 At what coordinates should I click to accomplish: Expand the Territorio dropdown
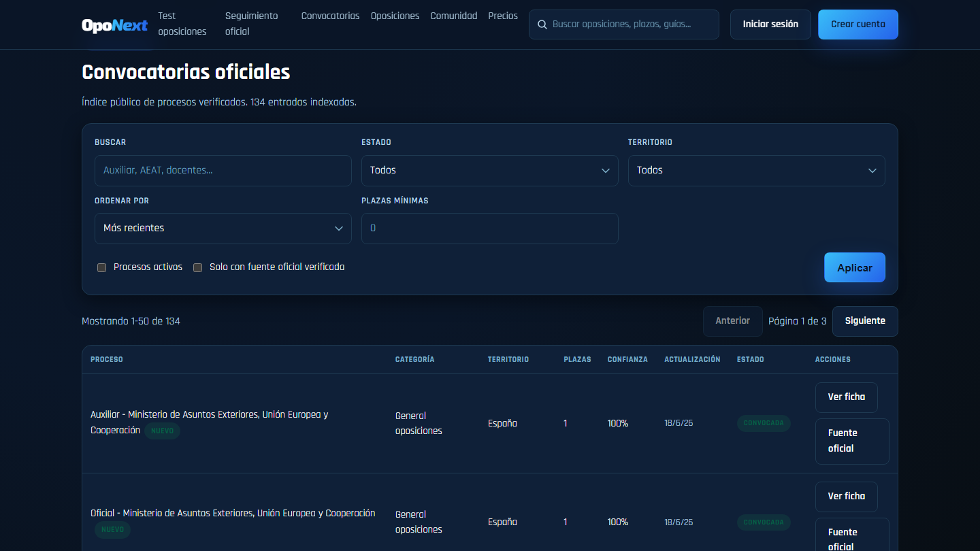pos(757,171)
